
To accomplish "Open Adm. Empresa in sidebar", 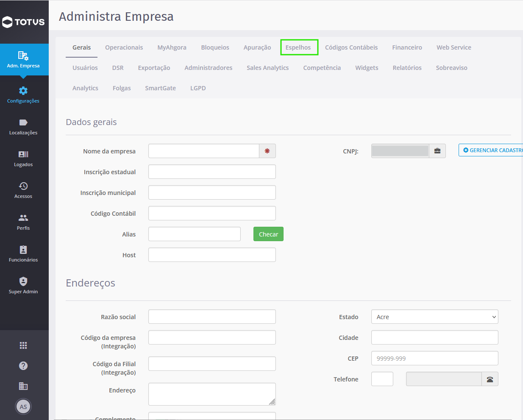I will [x=23, y=60].
